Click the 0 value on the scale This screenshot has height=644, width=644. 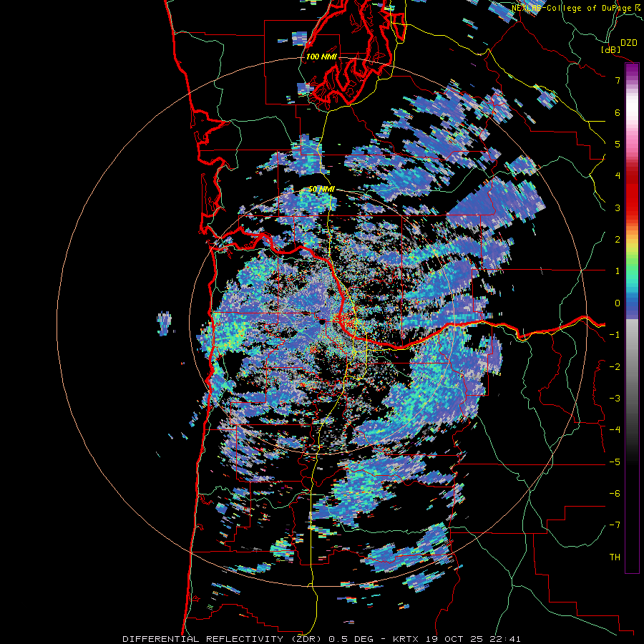point(618,303)
